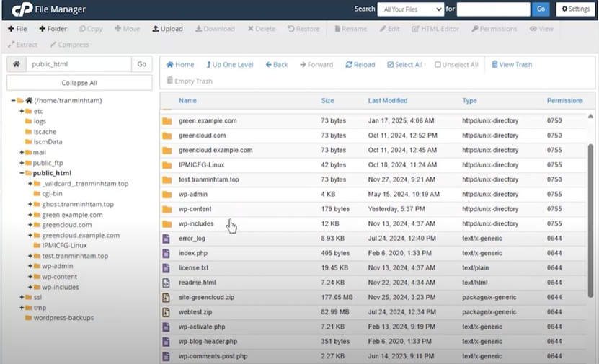This screenshot has width=599, height=364.
Task: Collapse the public_html tree node
Action: pos(22,174)
